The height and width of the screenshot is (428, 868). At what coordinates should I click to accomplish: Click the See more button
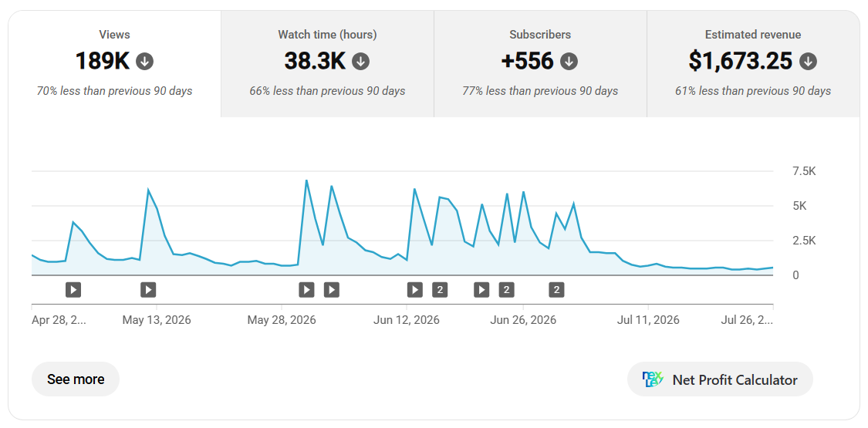(x=76, y=379)
